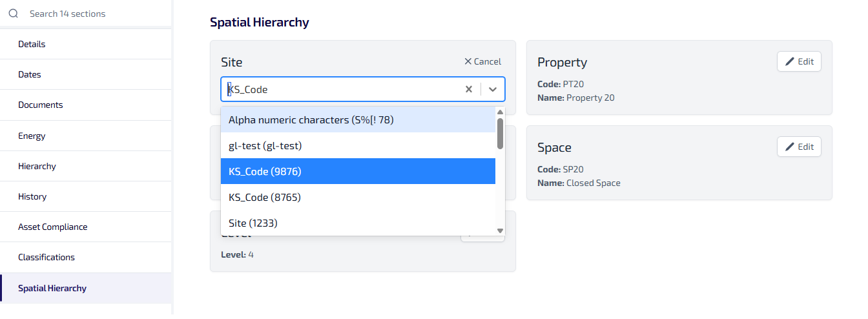The image size is (868, 319).
Task: Clear the Site field with X icon
Action: click(469, 89)
